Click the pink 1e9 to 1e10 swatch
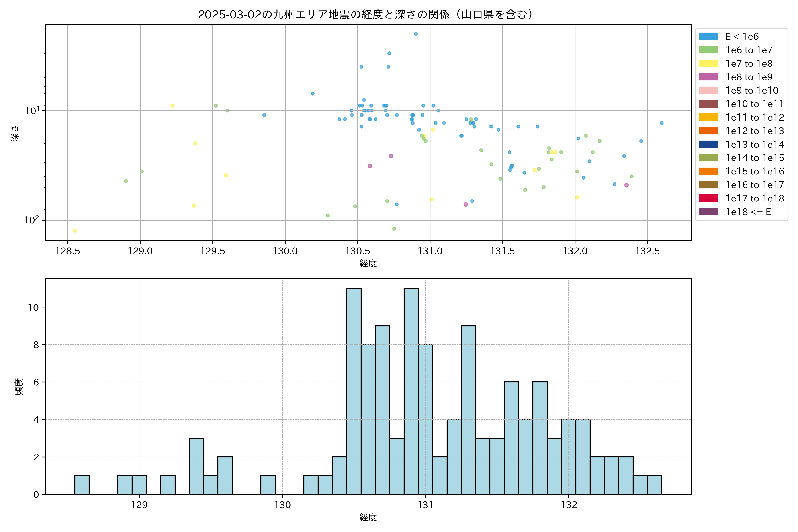 coord(708,91)
